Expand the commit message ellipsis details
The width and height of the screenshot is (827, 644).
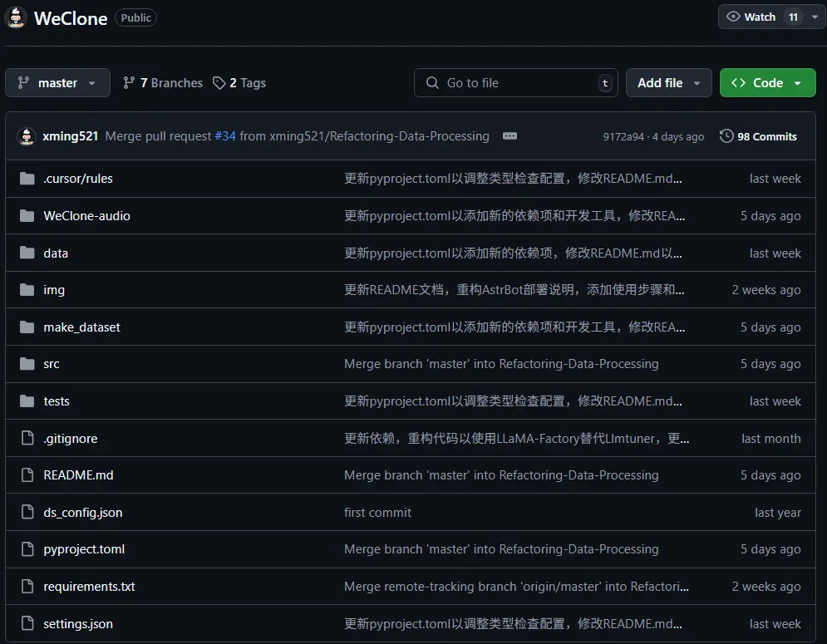point(510,136)
